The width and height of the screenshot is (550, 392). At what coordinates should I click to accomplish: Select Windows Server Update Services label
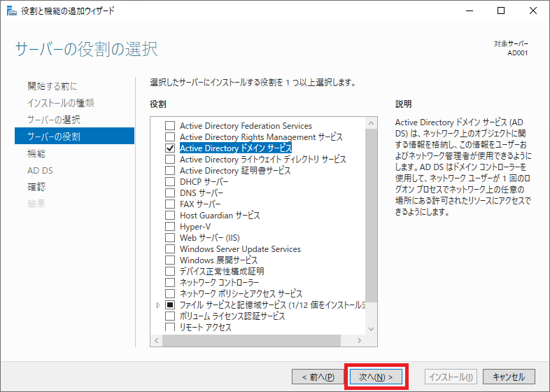tap(240, 249)
